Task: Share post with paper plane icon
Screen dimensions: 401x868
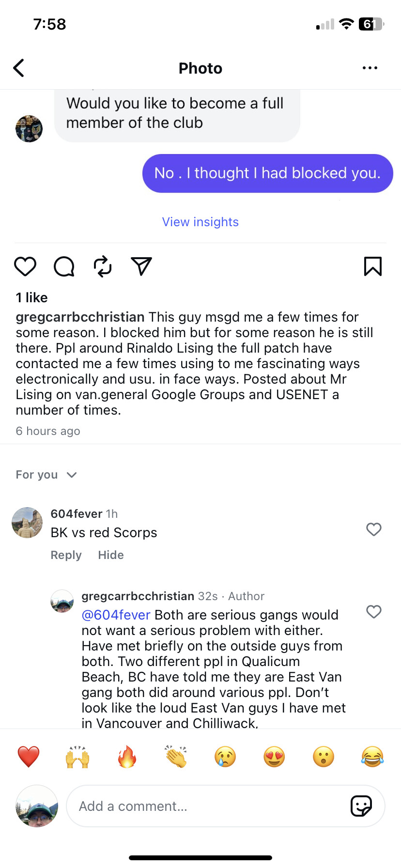Action: [141, 266]
